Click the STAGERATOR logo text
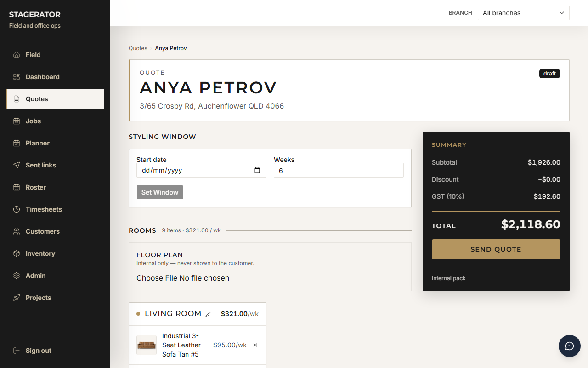588x368 pixels. point(35,15)
